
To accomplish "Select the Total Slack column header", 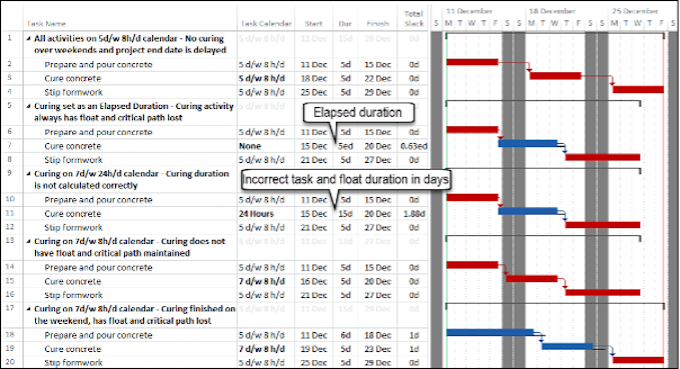I will tap(413, 19).
